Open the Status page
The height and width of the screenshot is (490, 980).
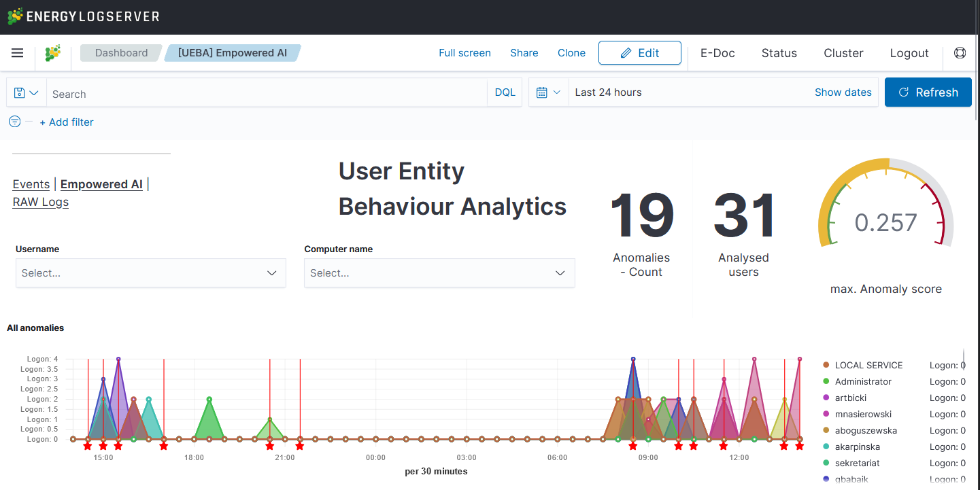click(779, 53)
